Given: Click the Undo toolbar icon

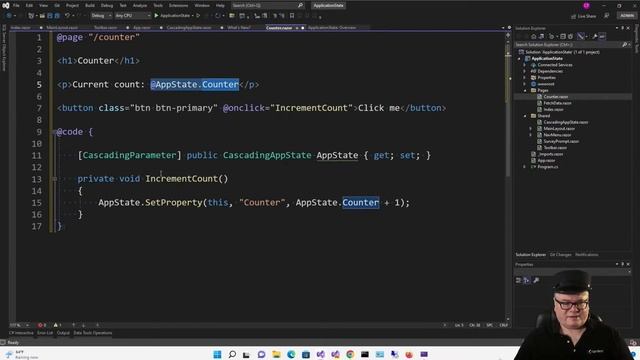Looking at the screenshot, I should (x=67, y=16).
